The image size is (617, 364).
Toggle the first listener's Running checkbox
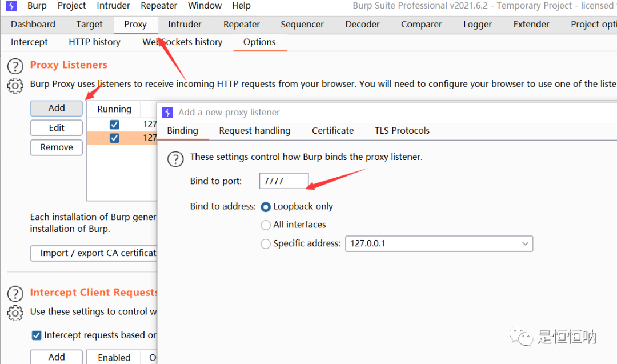pyautogui.click(x=114, y=125)
